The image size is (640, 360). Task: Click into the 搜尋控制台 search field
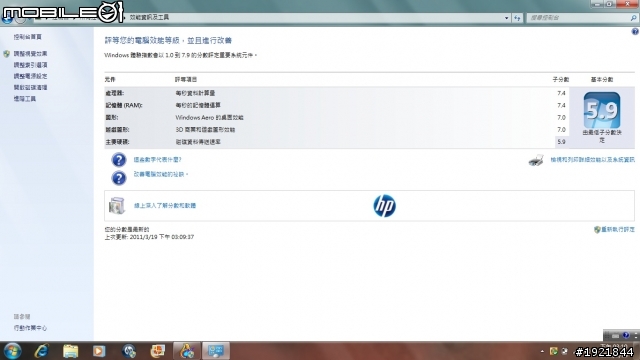pyautogui.click(x=578, y=18)
